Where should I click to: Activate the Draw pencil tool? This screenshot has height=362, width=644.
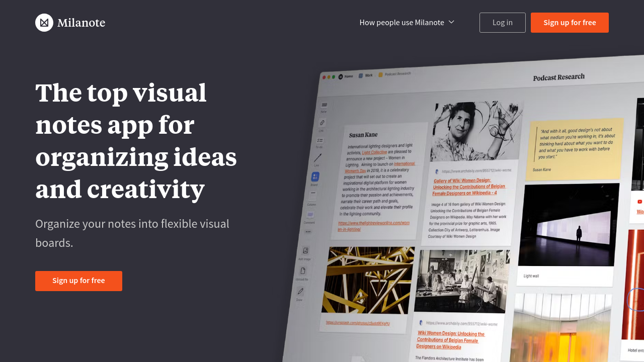[300, 291]
